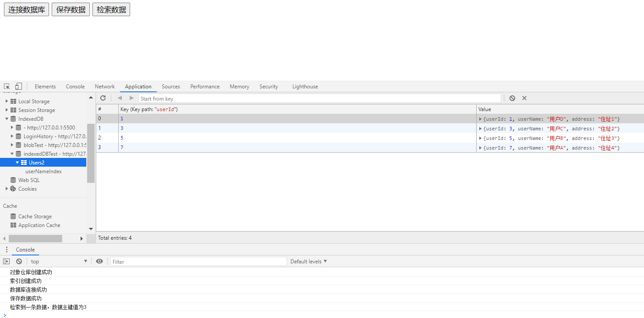644x318 pixels.
Task: Collapse the IndexedDB node arrow
Action: click(x=7, y=119)
